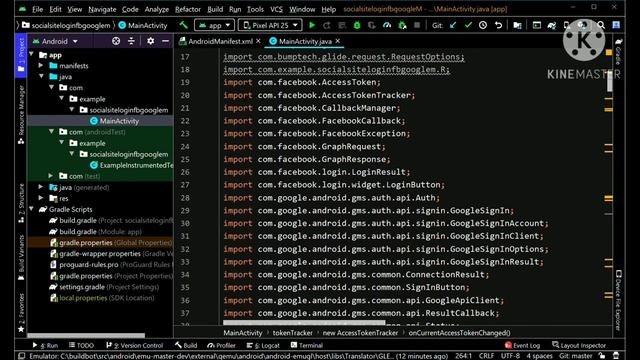The height and width of the screenshot is (360, 640).
Task: Open the Event Log
Action: [x=522, y=345]
